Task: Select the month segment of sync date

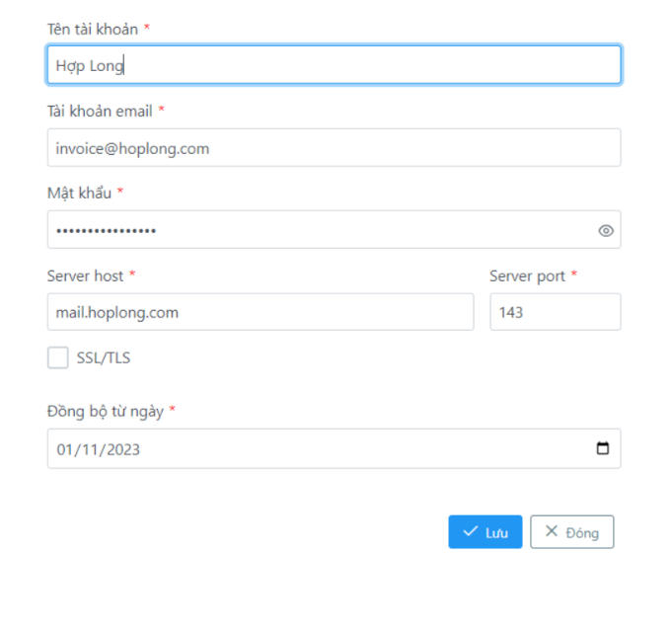Action: (89, 449)
